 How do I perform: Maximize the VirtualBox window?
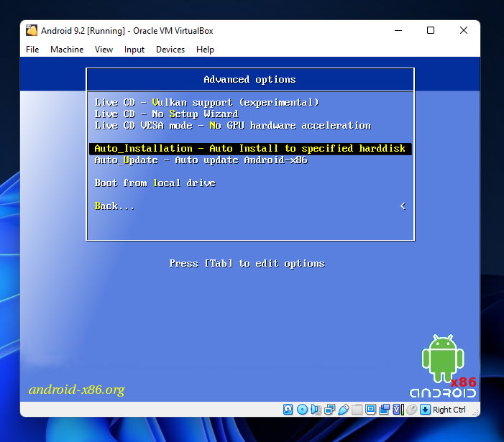tap(431, 30)
